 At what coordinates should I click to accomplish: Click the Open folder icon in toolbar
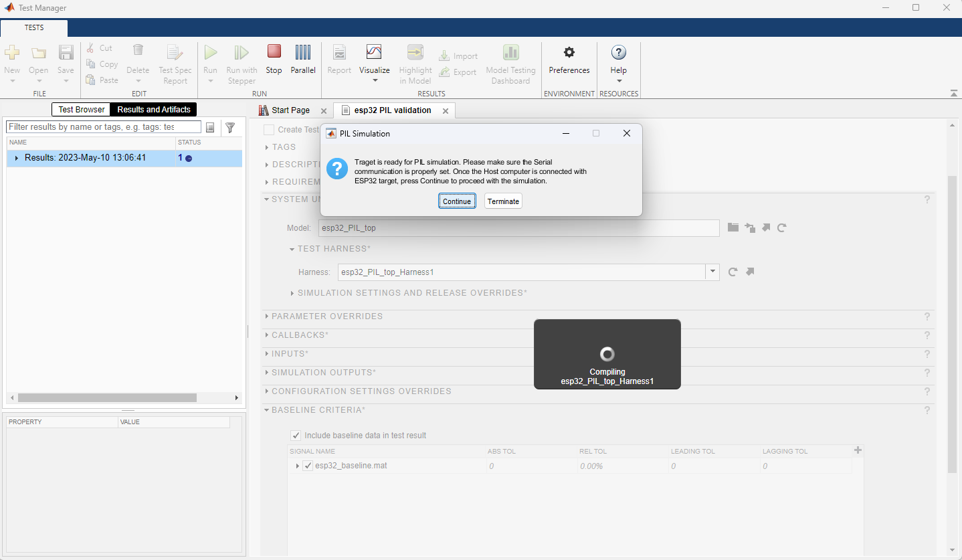tap(39, 53)
